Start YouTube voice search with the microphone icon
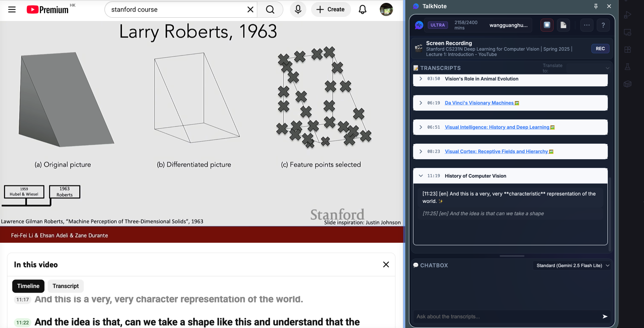Image resolution: width=644 pixels, height=328 pixels. click(298, 9)
